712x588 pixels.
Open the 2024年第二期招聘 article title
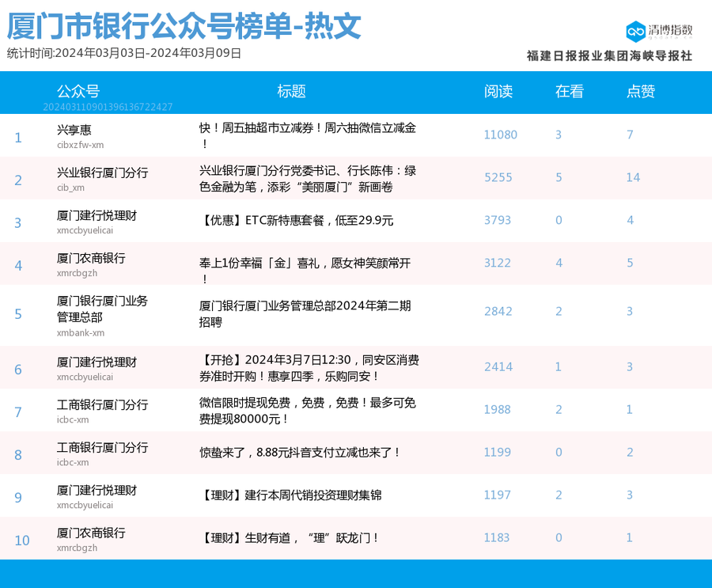pos(305,314)
